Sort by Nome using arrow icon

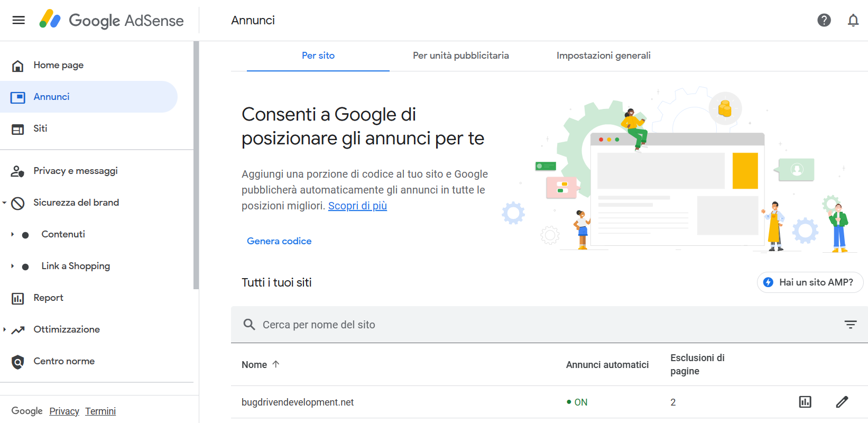point(275,364)
